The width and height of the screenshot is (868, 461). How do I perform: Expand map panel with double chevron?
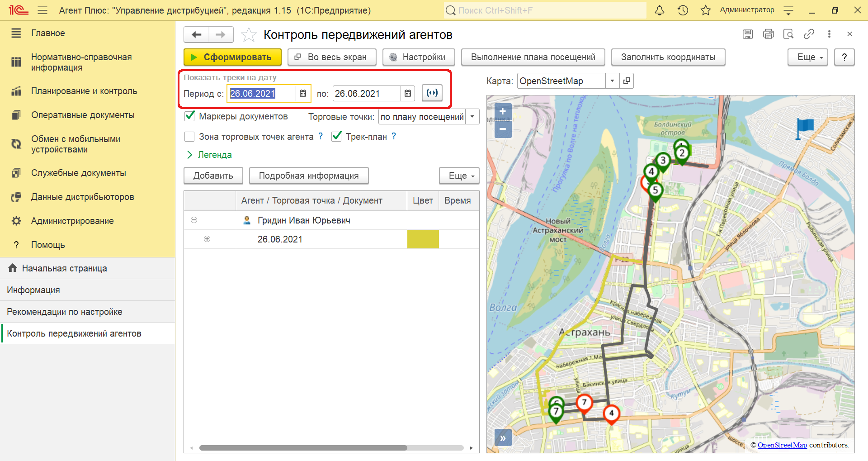(503, 438)
